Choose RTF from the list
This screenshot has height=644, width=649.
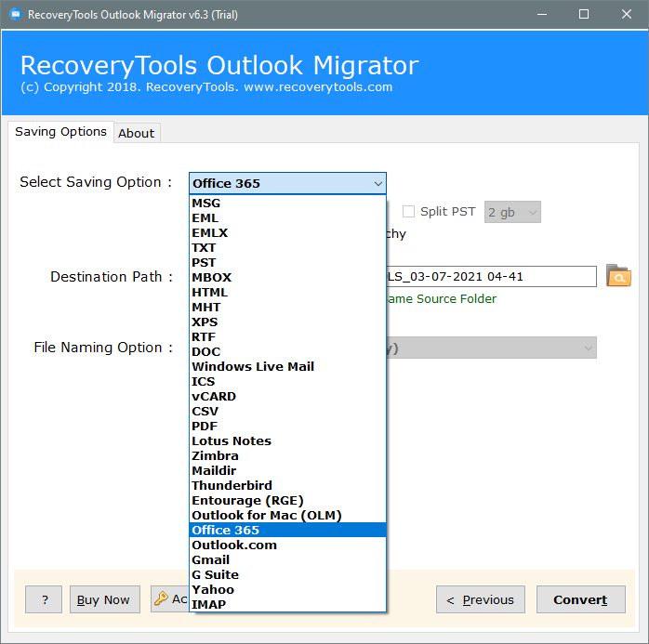pyautogui.click(x=287, y=337)
